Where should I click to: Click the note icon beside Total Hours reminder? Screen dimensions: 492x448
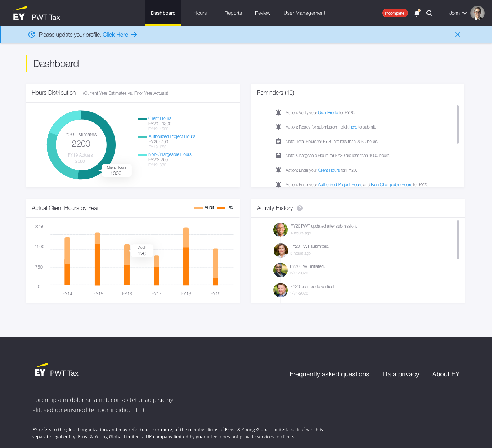point(278,141)
